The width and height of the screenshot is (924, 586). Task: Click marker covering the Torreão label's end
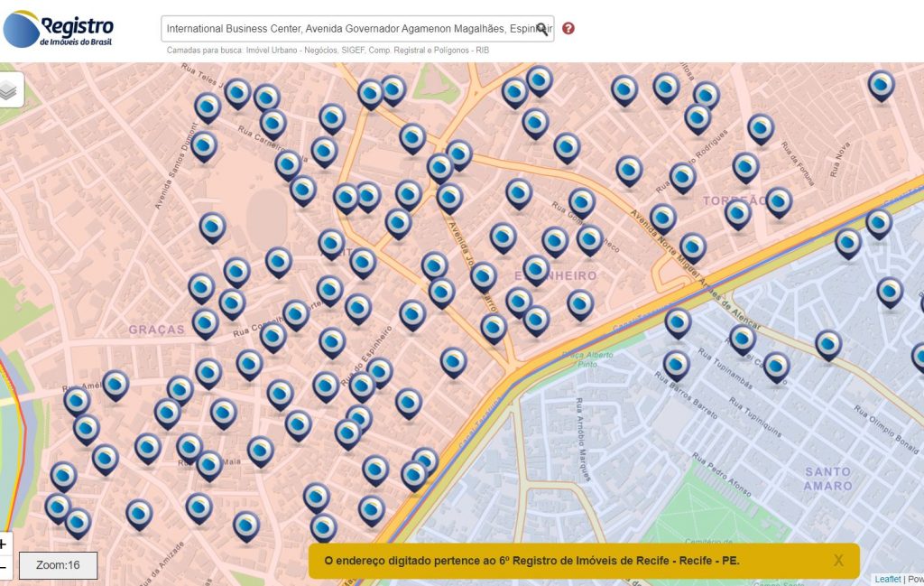point(778,200)
